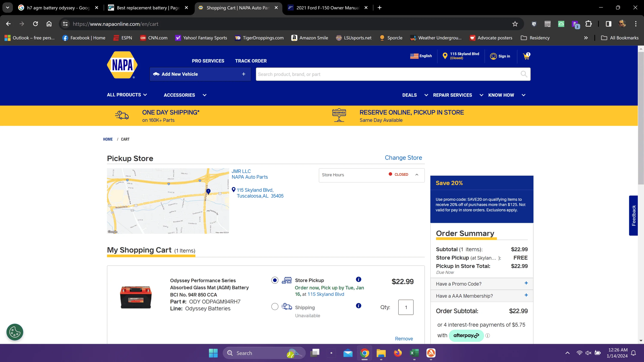Open the Add New Vehicle selector
Viewport: 644px width, 362px height.
click(x=200, y=74)
